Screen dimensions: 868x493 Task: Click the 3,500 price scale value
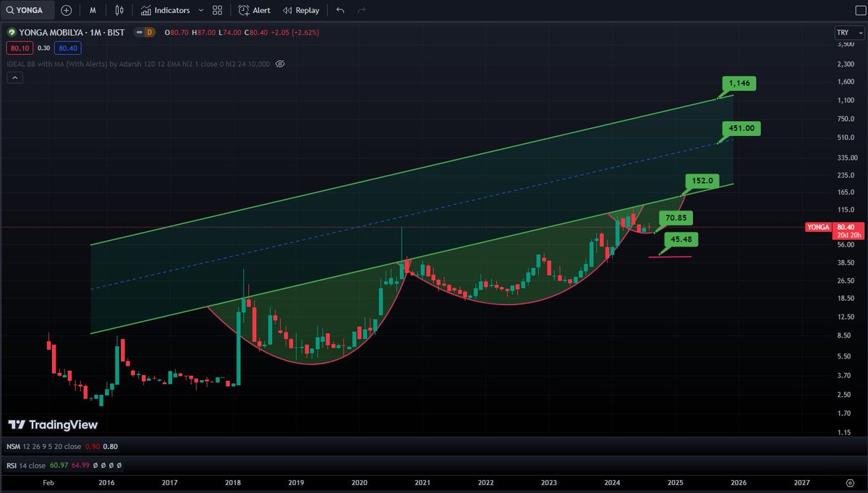(844, 45)
